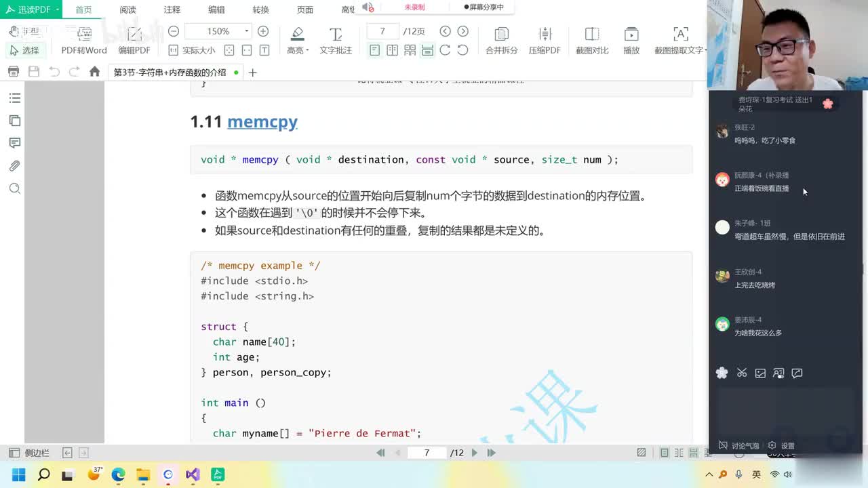Viewport: 868px width, 488px height.
Task: Select the 文字批注 text annotation tool
Action: coord(336,41)
